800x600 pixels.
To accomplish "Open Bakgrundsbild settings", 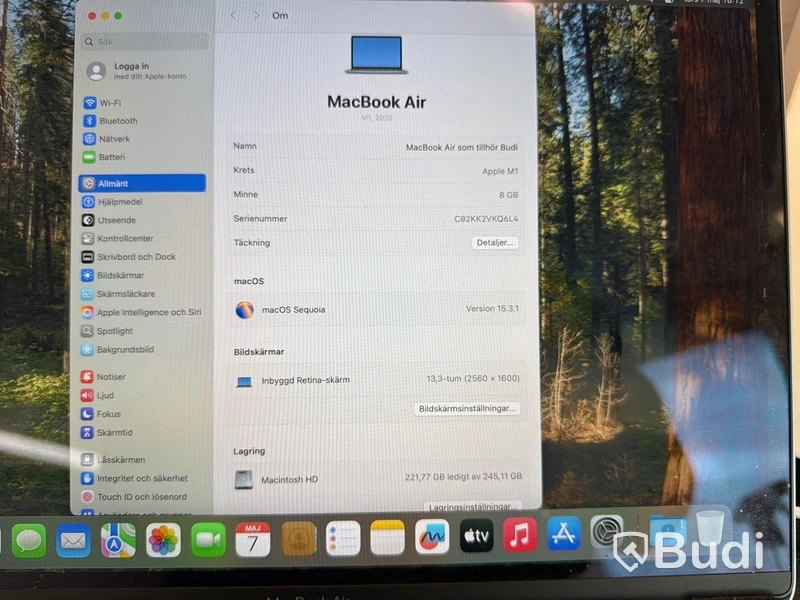I will 117,349.
